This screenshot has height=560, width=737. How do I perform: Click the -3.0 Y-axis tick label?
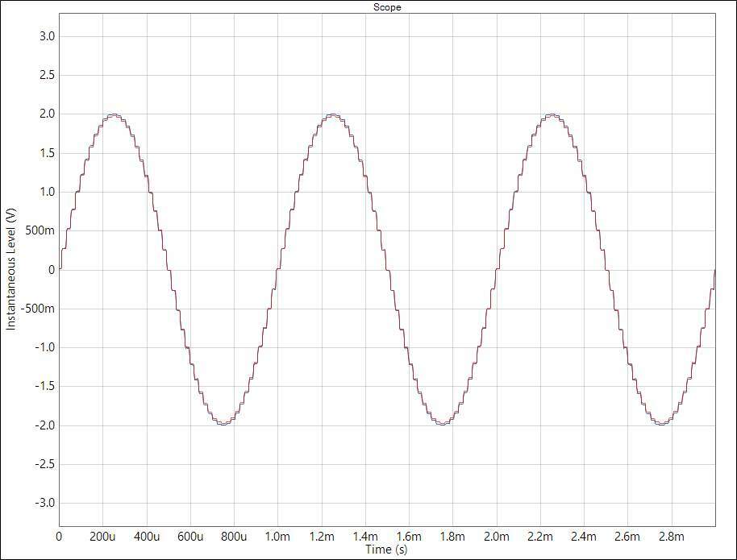point(44,503)
